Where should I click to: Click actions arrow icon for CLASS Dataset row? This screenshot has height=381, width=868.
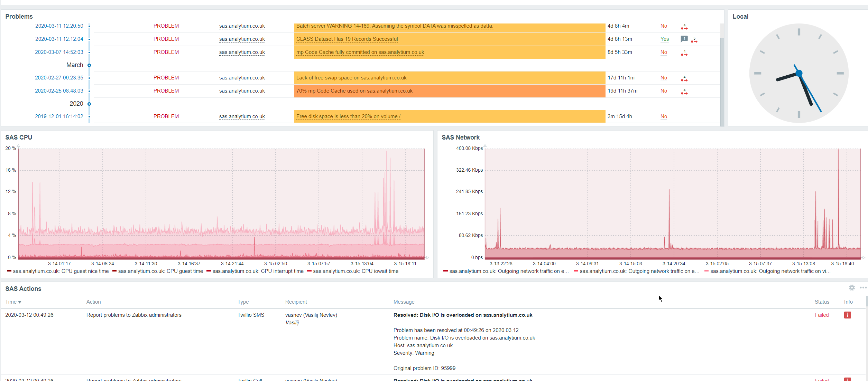[694, 40]
